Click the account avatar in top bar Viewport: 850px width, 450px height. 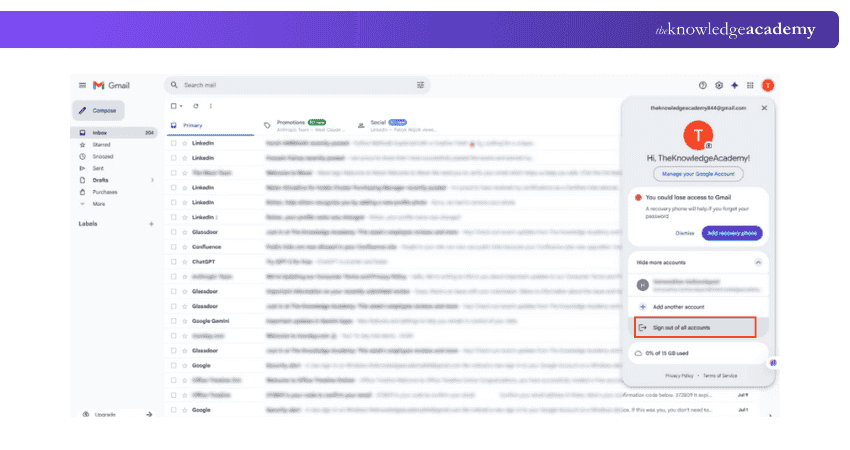point(768,85)
